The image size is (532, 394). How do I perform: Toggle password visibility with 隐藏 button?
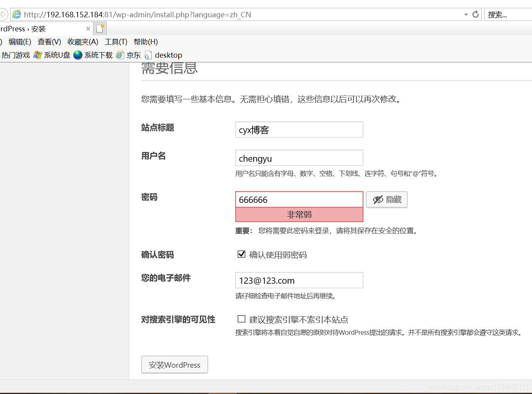387,199
